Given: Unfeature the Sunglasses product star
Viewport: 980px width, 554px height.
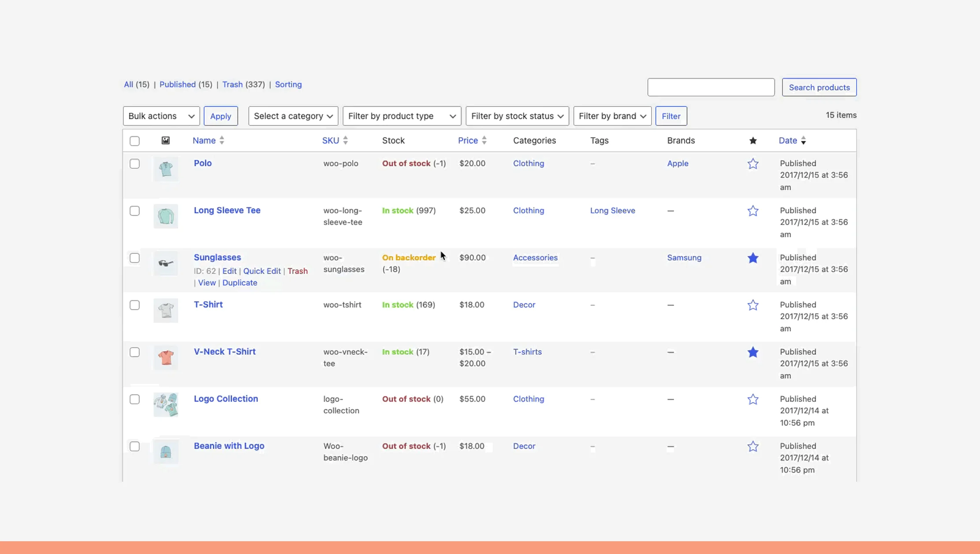Looking at the screenshot, I should pos(753,258).
